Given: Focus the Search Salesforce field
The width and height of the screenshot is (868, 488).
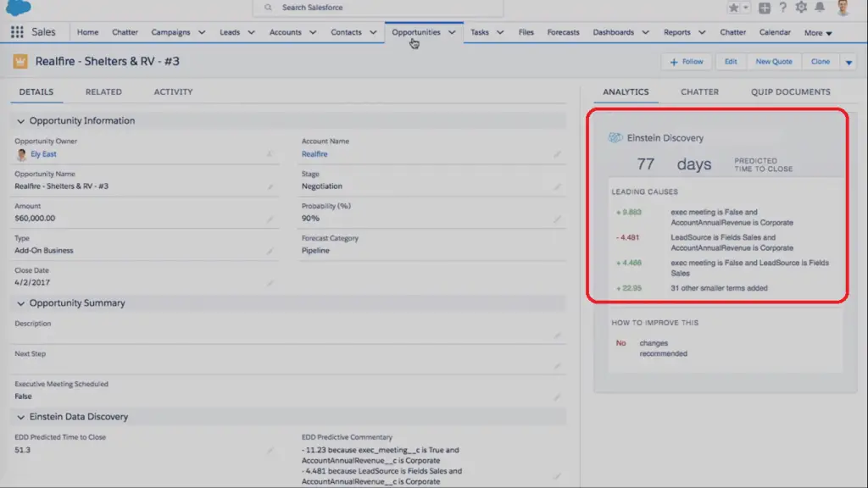Looking at the screenshot, I should click(x=378, y=8).
